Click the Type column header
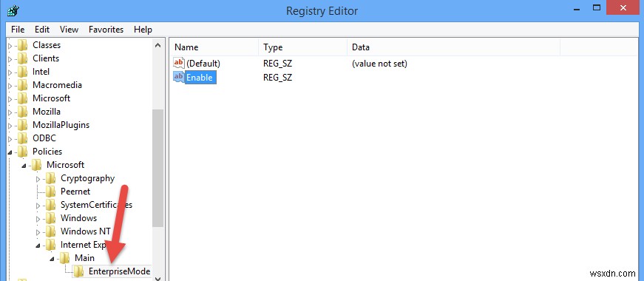The image size is (644, 281). 302,47
